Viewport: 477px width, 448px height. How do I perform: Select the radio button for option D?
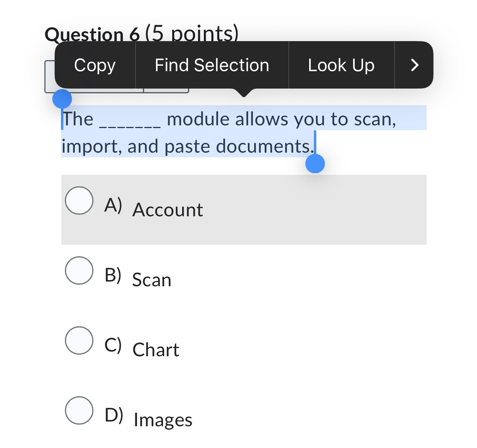[79, 410]
